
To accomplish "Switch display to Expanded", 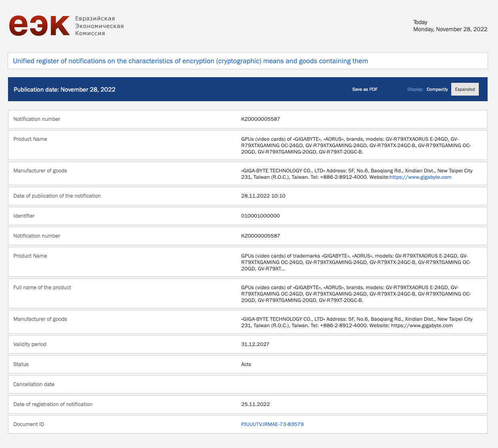I will click(465, 89).
